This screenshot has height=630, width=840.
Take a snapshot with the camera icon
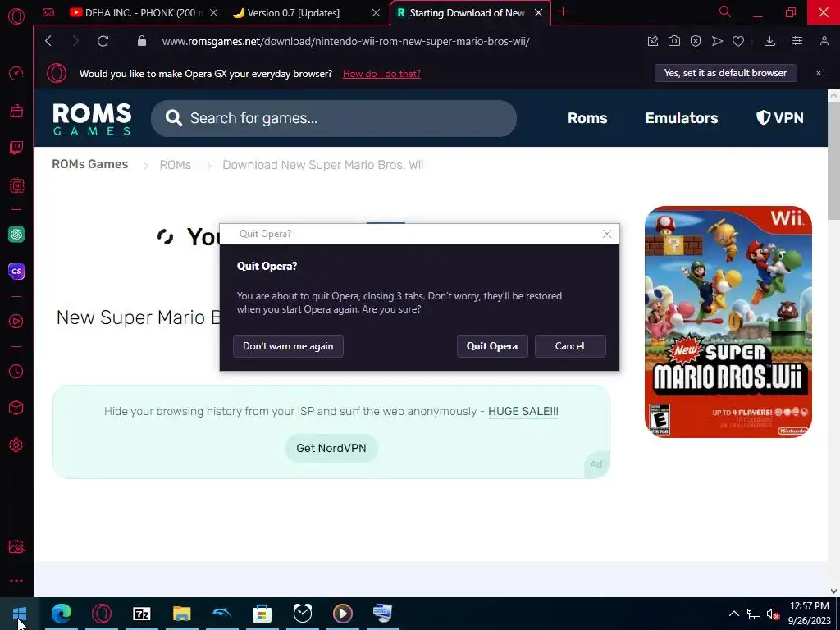point(674,41)
